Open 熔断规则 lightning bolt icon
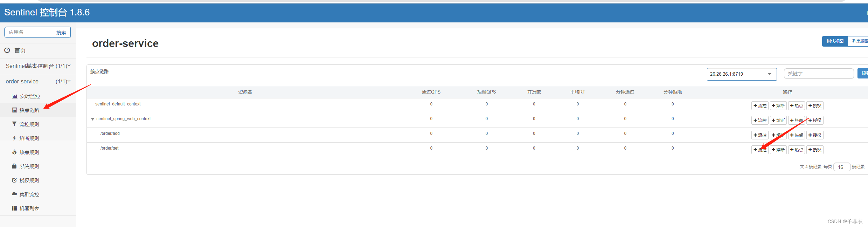868x227 pixels. (x=14, y=138)
